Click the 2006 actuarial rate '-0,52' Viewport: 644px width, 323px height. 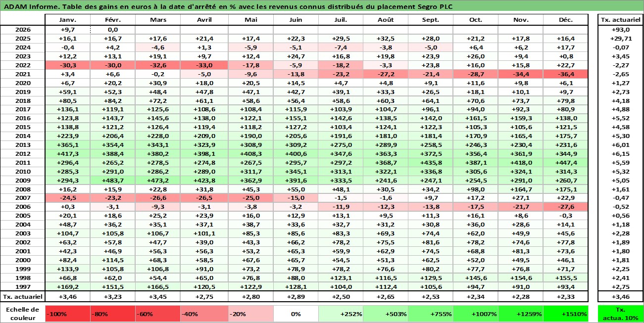coord(620,207)
